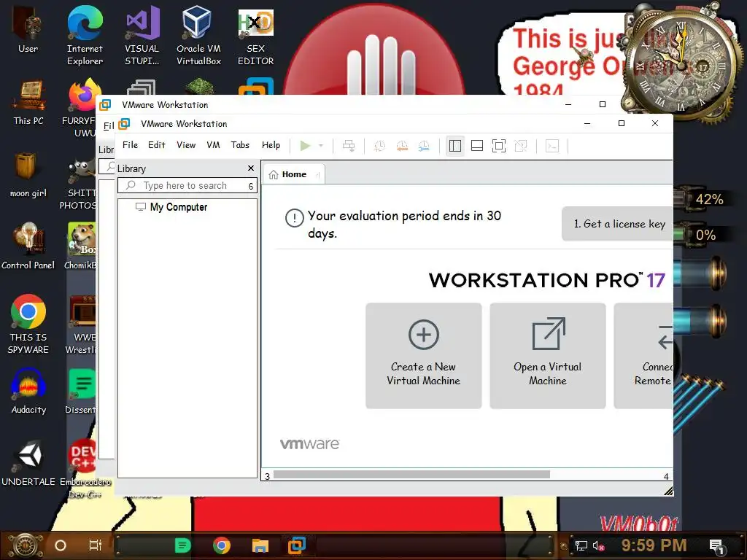Click Create a New Virtual Machine
This screenshot has width=747, height=560.
point(424,355)
